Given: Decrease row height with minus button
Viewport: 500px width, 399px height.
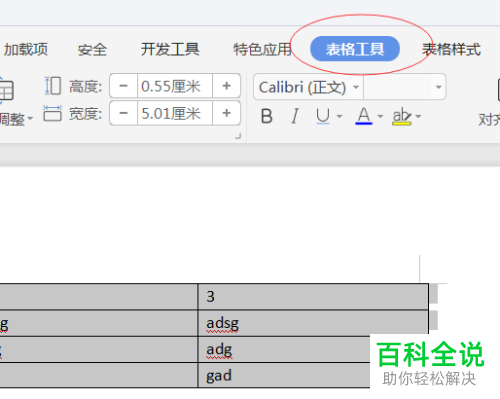Looking at the screenshot, I should tap(124, 86).
